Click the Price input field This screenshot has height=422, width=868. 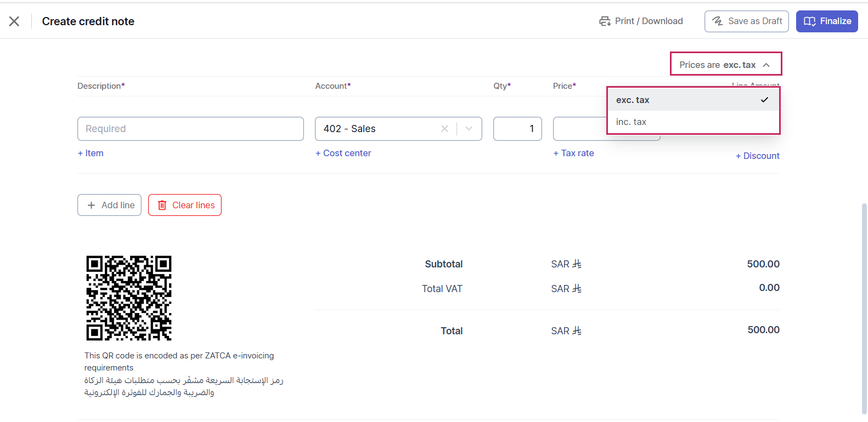point(579,129)
